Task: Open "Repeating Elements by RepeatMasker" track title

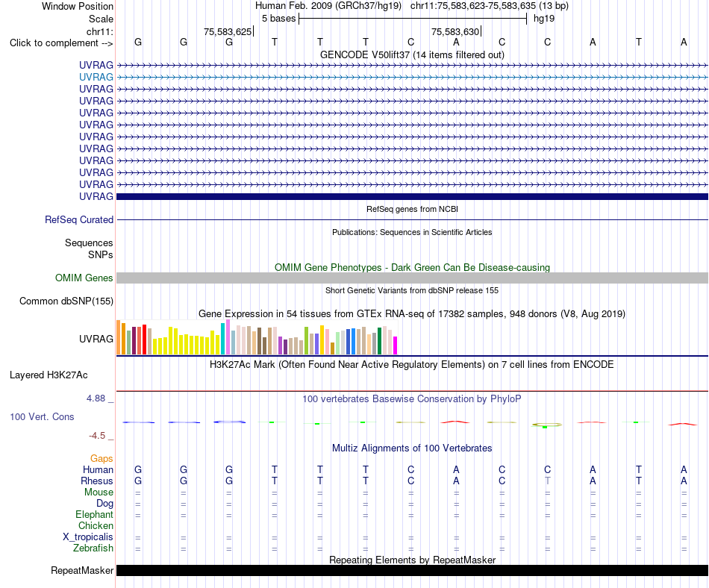Action: point(412,560)
